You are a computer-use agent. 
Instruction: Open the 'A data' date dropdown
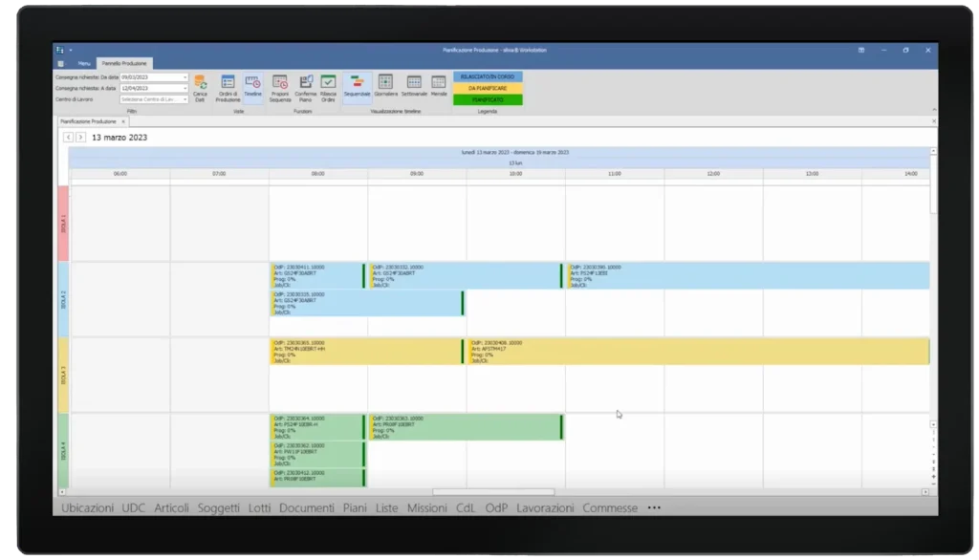[x=185, y=89]
